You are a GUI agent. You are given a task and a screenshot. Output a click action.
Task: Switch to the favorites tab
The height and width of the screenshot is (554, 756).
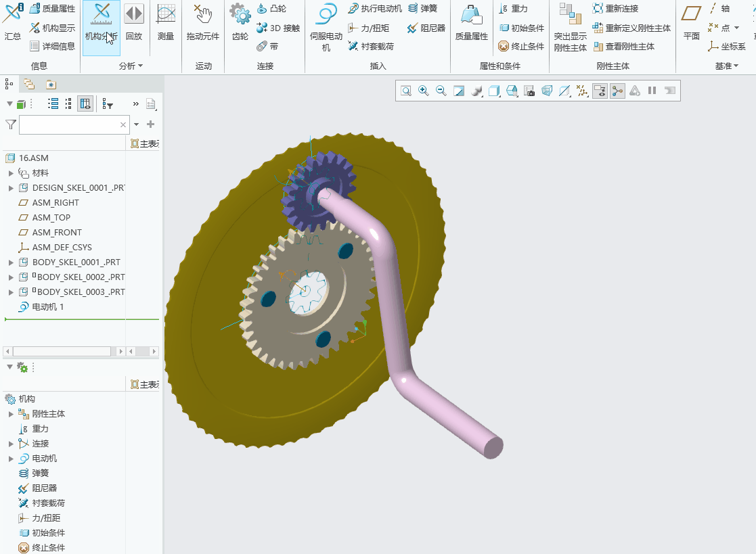51,85
